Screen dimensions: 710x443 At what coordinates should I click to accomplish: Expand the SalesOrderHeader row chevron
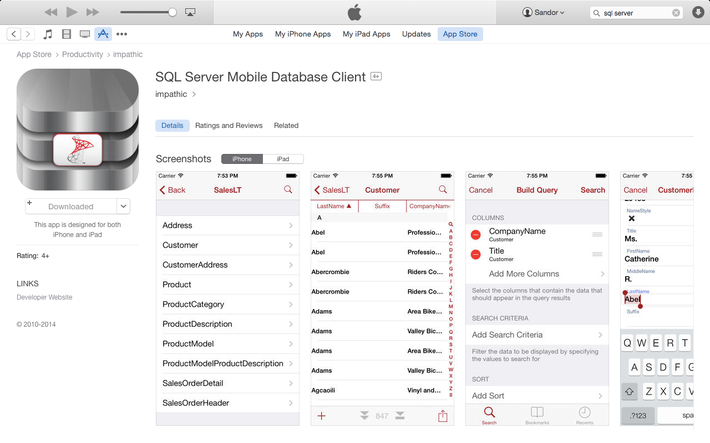pyautogui.click(x=291, y=403)
